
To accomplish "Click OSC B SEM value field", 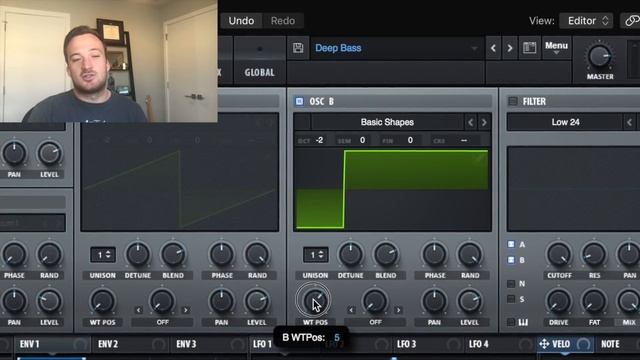I will 362,140.
